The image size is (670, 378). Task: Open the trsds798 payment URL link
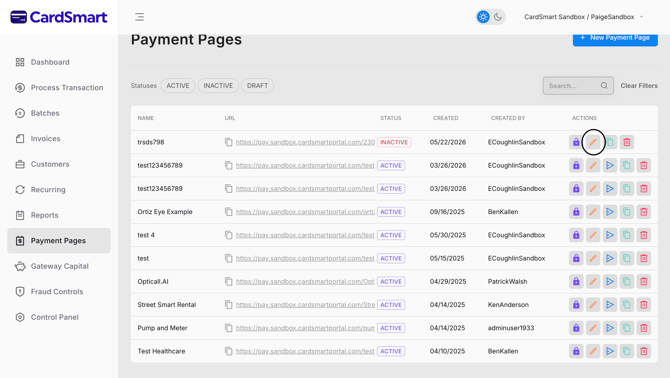pos(305,142)
